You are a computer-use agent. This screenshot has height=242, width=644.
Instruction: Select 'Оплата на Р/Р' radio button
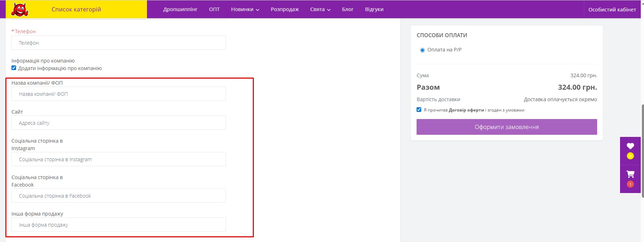pyautogui.click(x=422, y=50)
